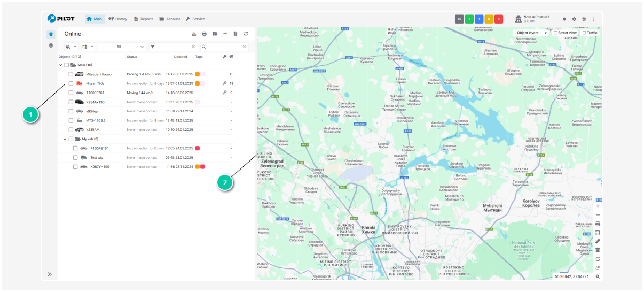Click the map search magnifier icon

point(598,276)
